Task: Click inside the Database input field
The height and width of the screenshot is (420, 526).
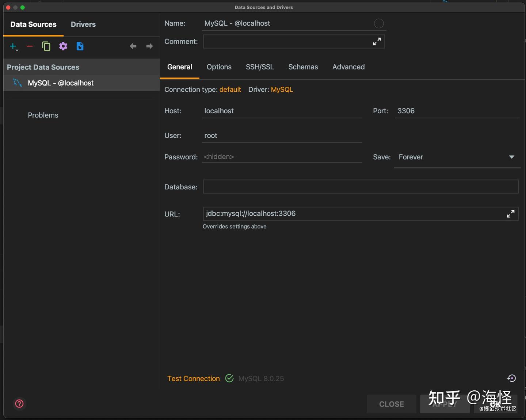Action: tap(329, 187)
